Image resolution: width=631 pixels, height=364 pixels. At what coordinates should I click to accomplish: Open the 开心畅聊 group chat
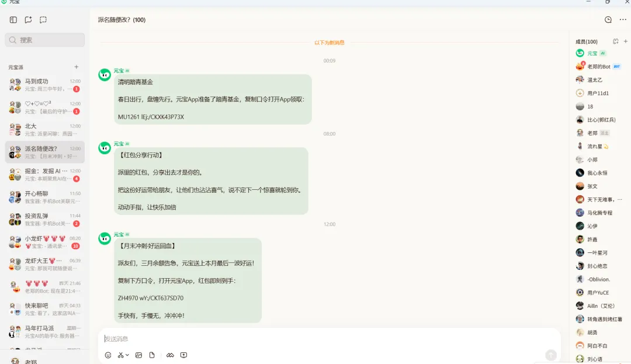click(44, 197)
